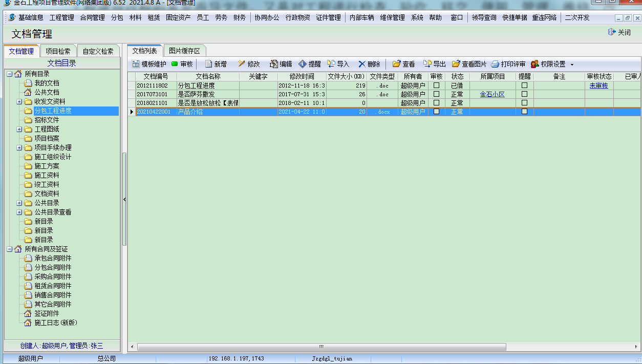
Task: Check the 审核 box for 是否萨芬撒发
Action: [436, 94]
